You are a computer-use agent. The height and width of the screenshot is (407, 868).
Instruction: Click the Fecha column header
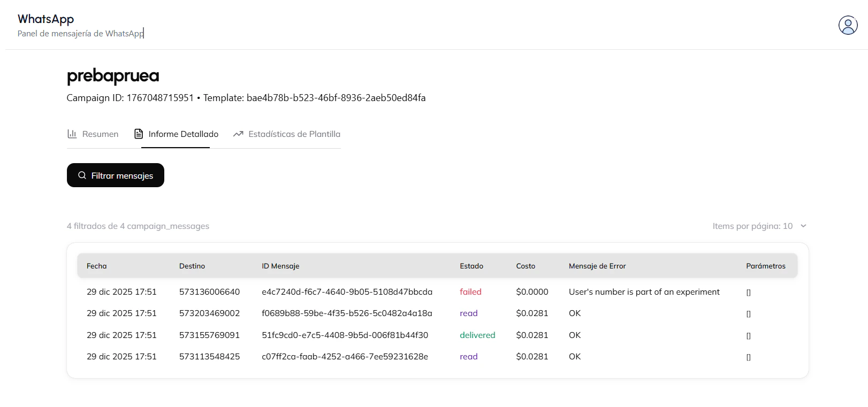tap(97, 266)
